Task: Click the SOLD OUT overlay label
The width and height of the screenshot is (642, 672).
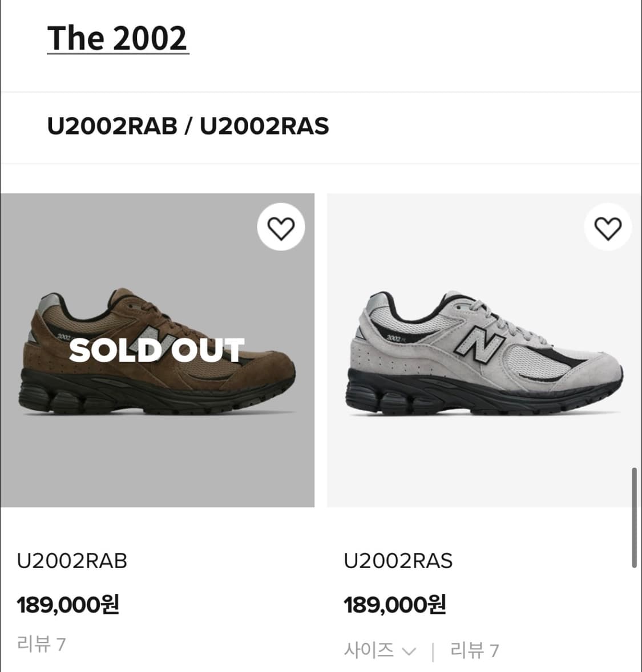Action: [157, 350]
